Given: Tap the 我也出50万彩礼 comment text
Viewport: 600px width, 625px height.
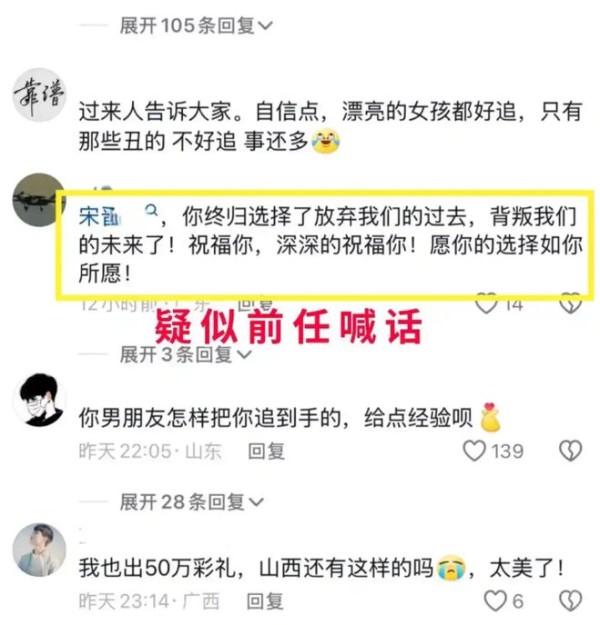Looking at the screenshot, I should (321, 568).
